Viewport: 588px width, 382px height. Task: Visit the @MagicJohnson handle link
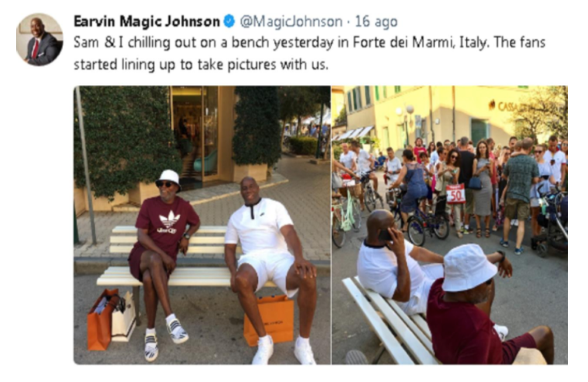click(291, 22)
